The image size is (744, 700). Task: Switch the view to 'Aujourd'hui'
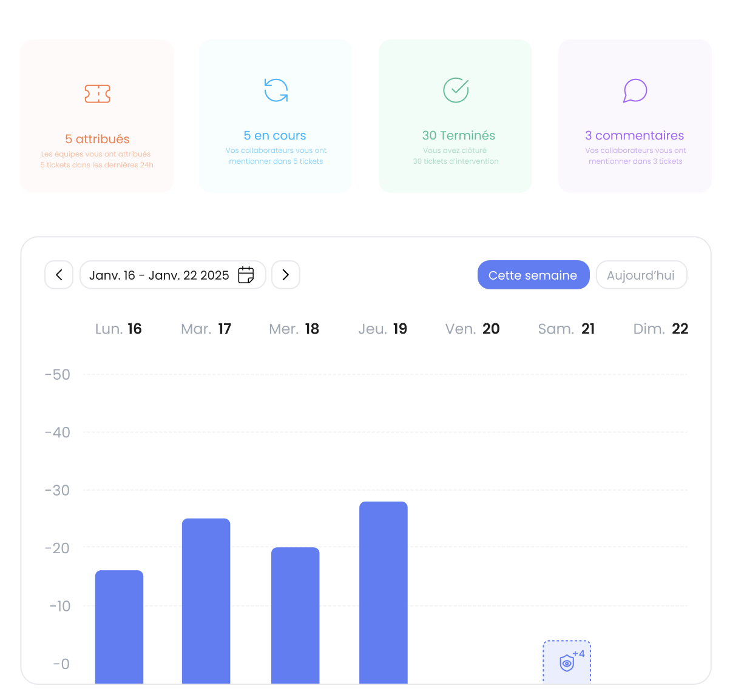pyautogui.click(x=641, y=275)
